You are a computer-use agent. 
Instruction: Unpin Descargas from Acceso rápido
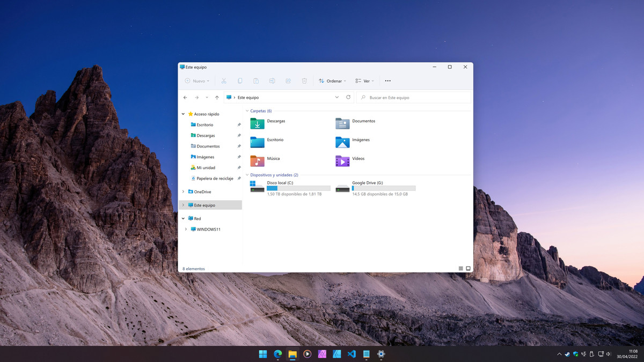[x=239, y=135]
